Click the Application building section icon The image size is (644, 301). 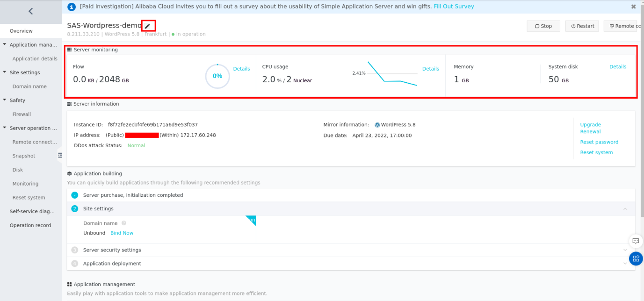point(70,173)
